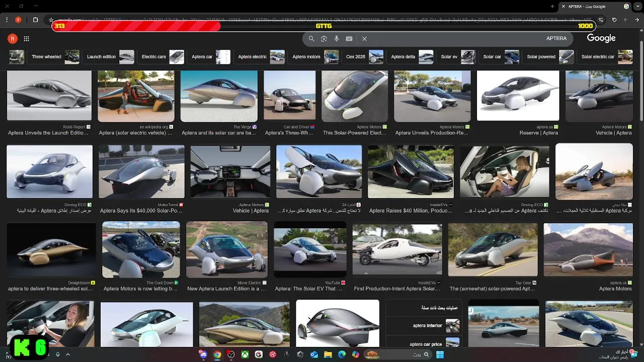The width and height of the screenshot is (644, 362).
Task: Open Discord from the taskbar
Action: (203, 354)
